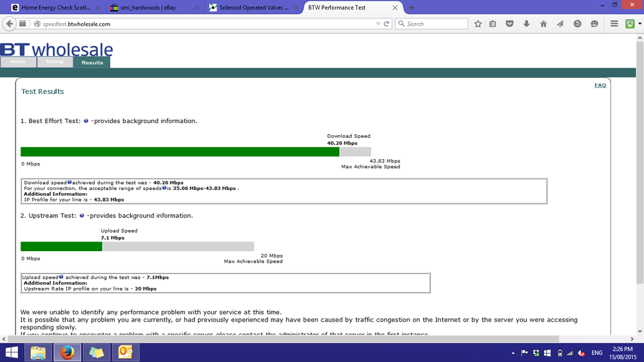Open Action Center flag icon
Image resolution: width=644 pixels, height=362 pixels.
525,353
